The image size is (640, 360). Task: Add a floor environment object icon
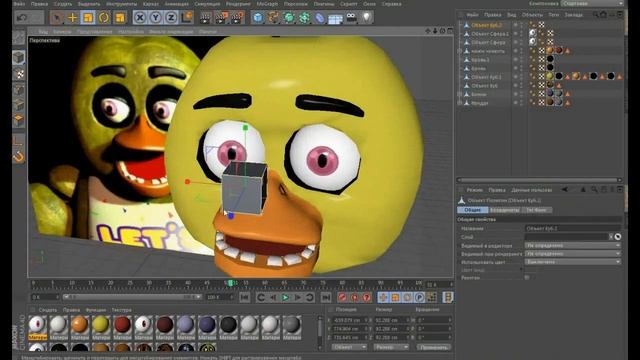click(335, 18)
